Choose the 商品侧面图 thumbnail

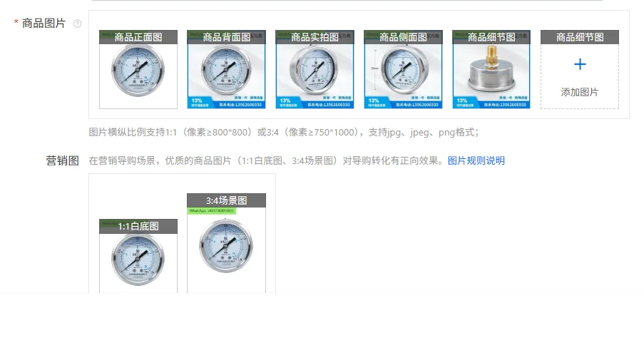(x=403, y=69)
